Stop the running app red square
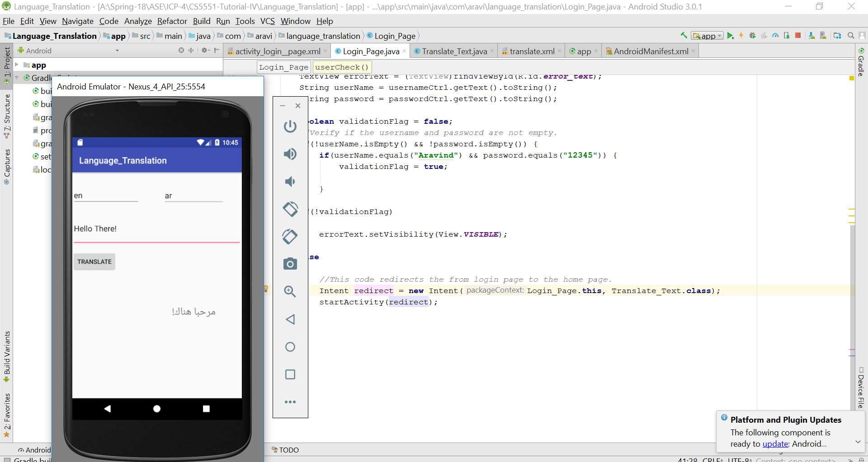The image size is (868, 462). [798, 35]
